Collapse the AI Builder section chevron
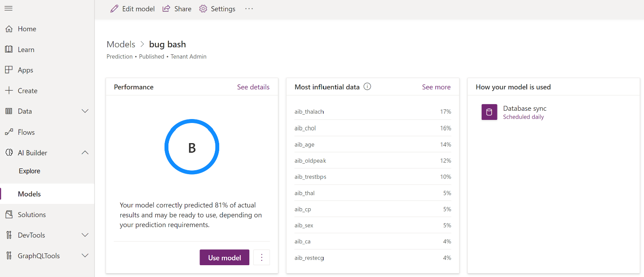644x277 pixels. pyautogui.click(x=85, y=153)
